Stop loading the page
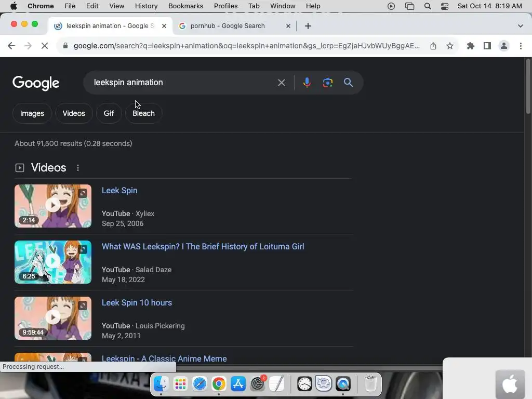Image resolution: width=532 pixels, height=399 pixels. coord(45,46)
